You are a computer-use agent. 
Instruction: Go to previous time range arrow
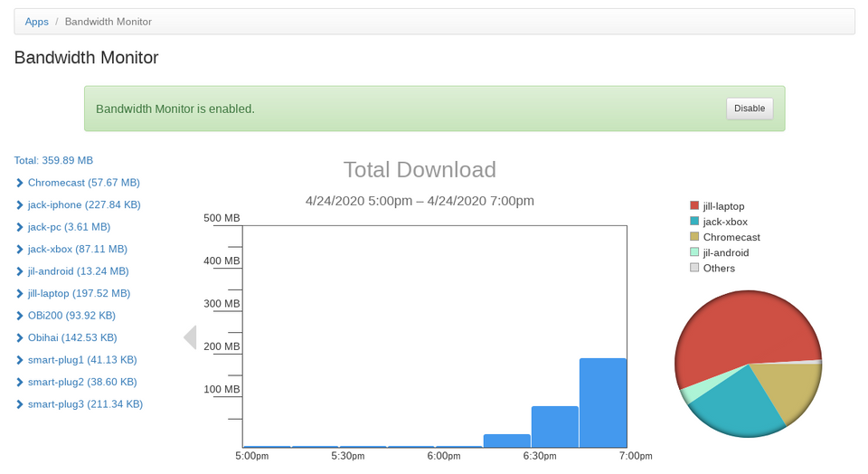[x=190, y=337]
